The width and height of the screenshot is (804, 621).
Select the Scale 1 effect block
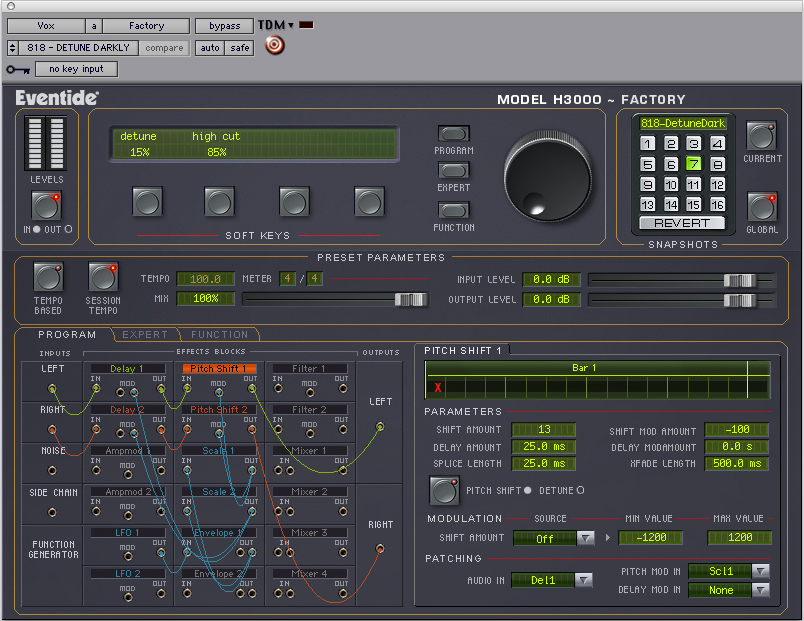219,451
